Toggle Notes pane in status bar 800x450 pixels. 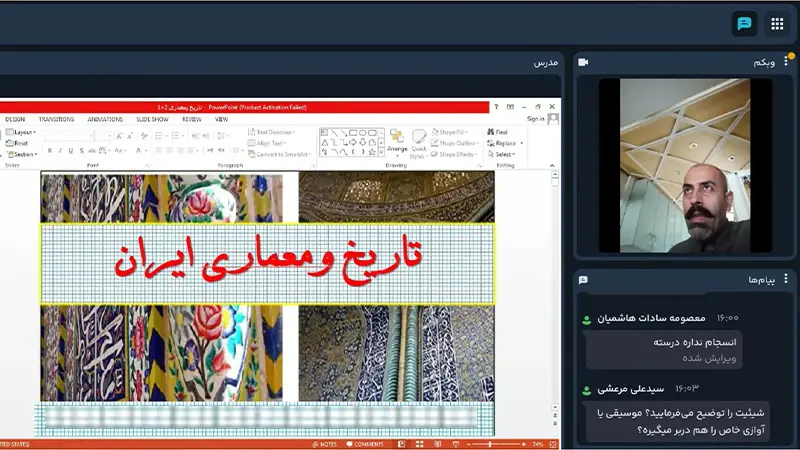[x=324, y=444]
